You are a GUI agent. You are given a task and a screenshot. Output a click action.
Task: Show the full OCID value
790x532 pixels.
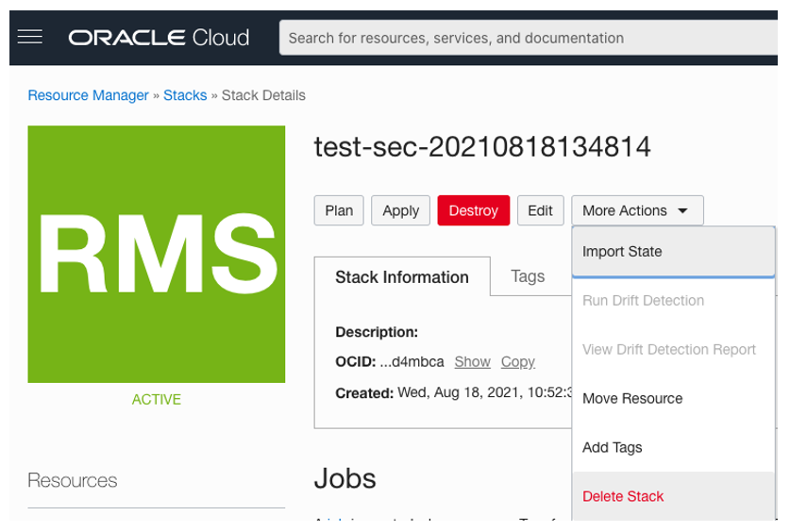pyautogui.click(x=472, y=362)
